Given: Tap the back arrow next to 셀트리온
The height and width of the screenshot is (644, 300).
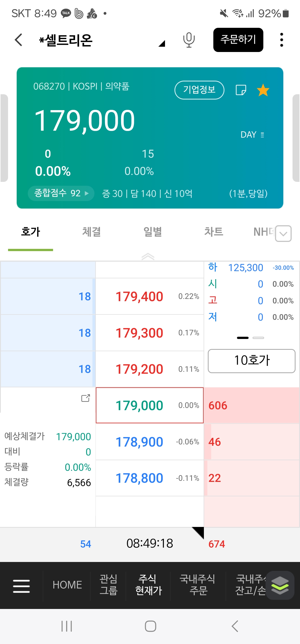Looking at the screenshot, I should [x=18, y=40].
